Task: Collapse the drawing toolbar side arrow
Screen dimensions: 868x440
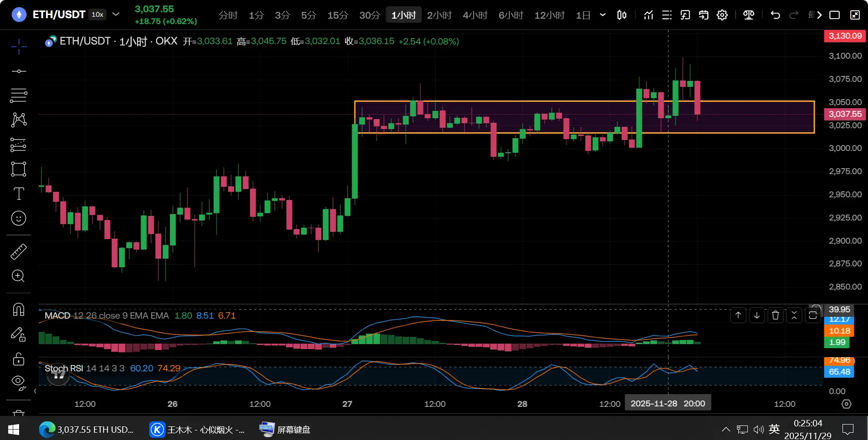Action: (x=35, y=391)
